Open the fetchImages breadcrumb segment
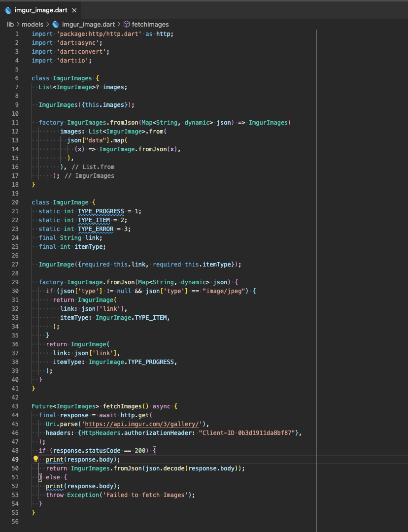The image size is (408, 532). pyautogui.click(x=150, y=25)
